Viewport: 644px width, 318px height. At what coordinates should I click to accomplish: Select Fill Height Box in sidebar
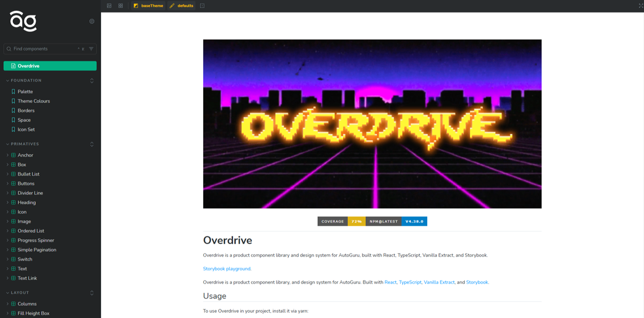(34, 314)
